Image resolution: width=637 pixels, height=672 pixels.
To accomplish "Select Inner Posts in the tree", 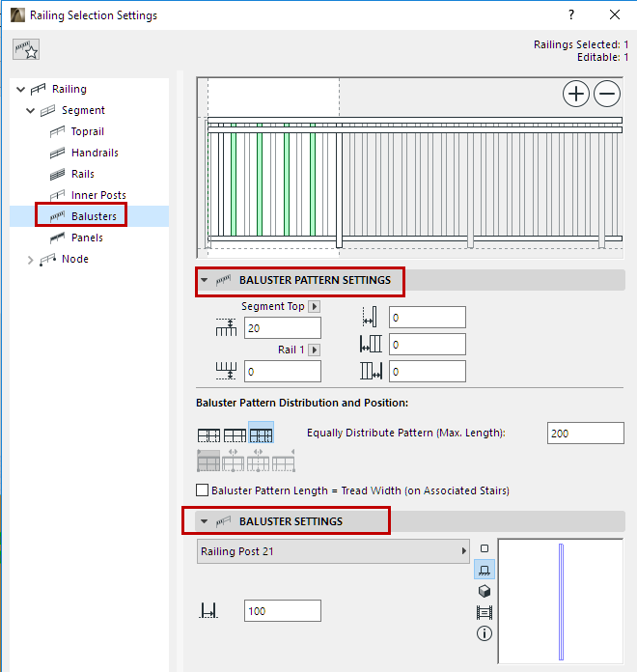I will coord(98,195).
